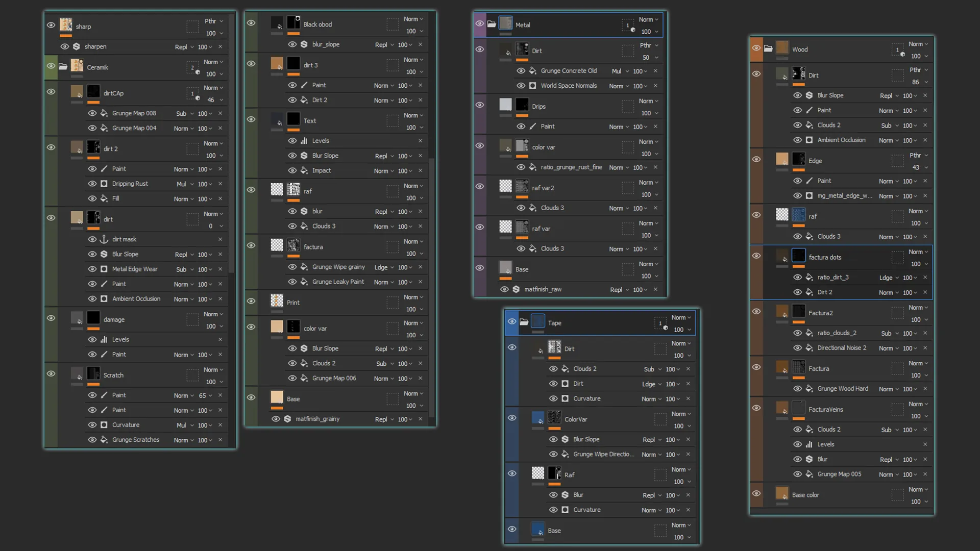Viewport: 980px width, 551px height.
Task: Toggle visibility of Black obod layer
Action: pyautogui.click(x=251, y=23)
